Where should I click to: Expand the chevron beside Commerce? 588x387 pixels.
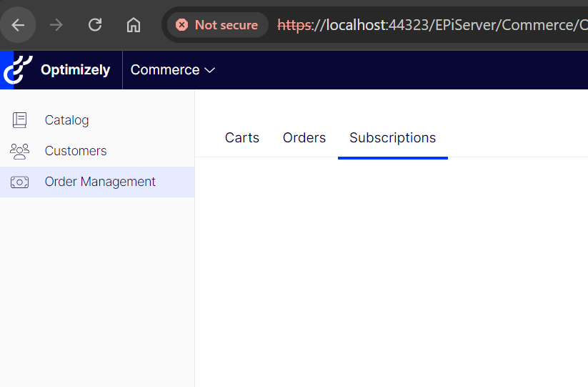[210, 70]
